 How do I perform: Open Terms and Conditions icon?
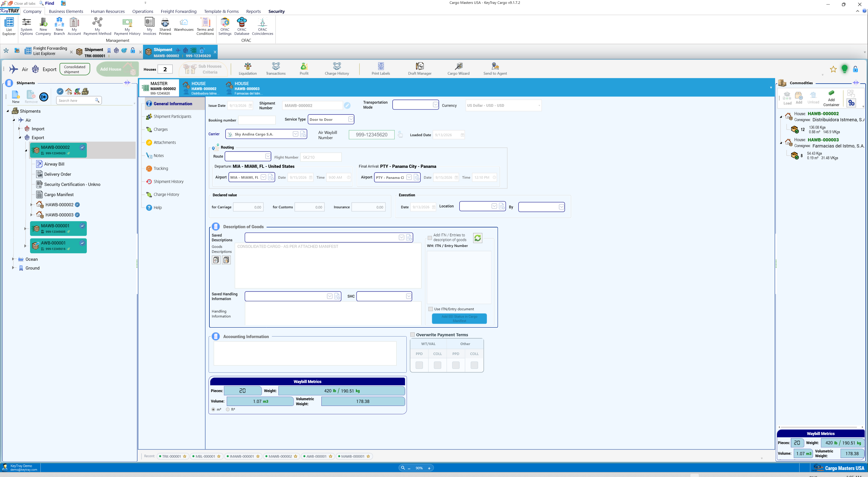pyautogui.click(x=205, y=26)
